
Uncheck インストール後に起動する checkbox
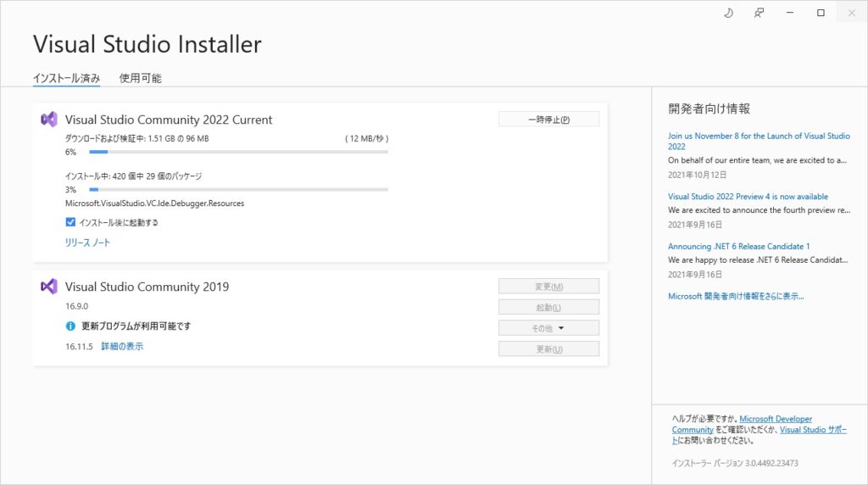point(70,222)
